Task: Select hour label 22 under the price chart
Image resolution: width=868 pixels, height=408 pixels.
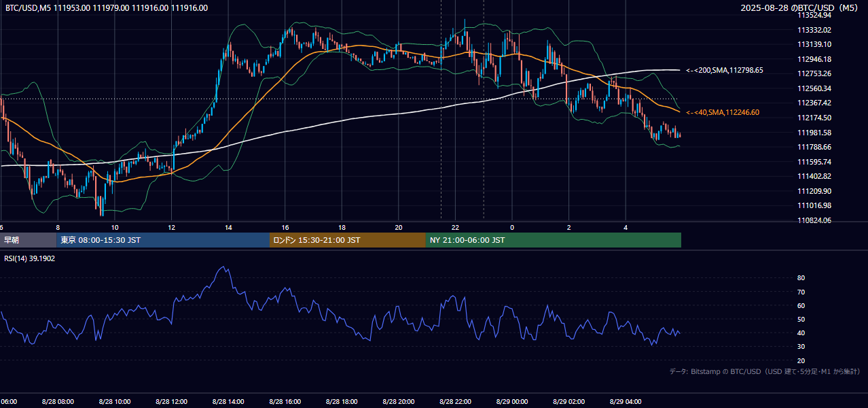Action: [455, 227]
